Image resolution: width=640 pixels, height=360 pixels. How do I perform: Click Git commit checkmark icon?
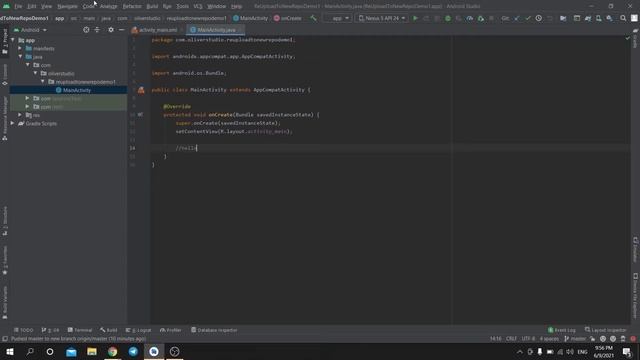pyautogui.click(x=528, y=18)
